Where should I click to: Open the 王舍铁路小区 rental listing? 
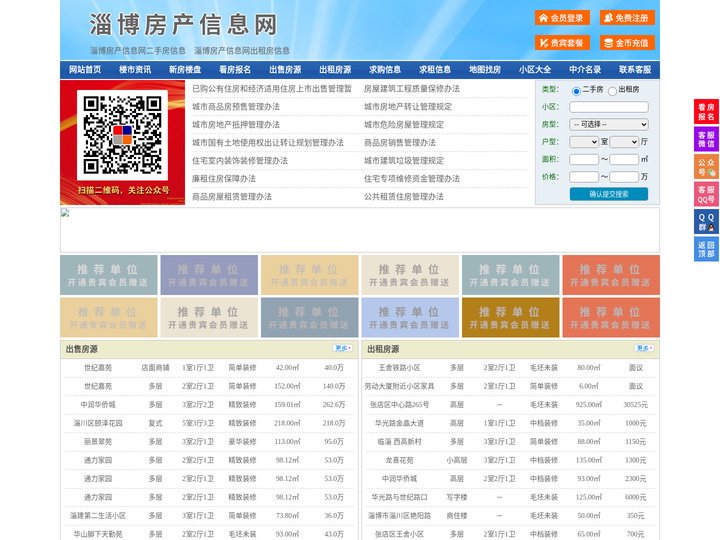[x=511, y=368]
